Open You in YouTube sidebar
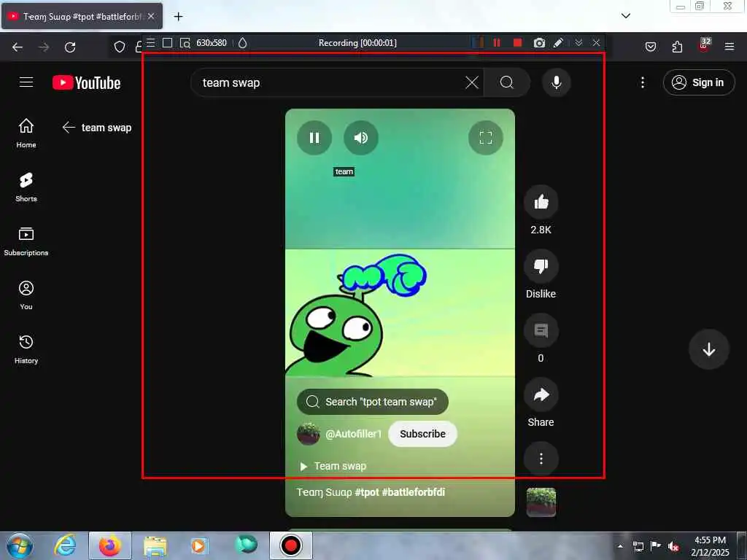Image resolution: width=747 pixels, height=560 pixels. click(x=26, y=295)
